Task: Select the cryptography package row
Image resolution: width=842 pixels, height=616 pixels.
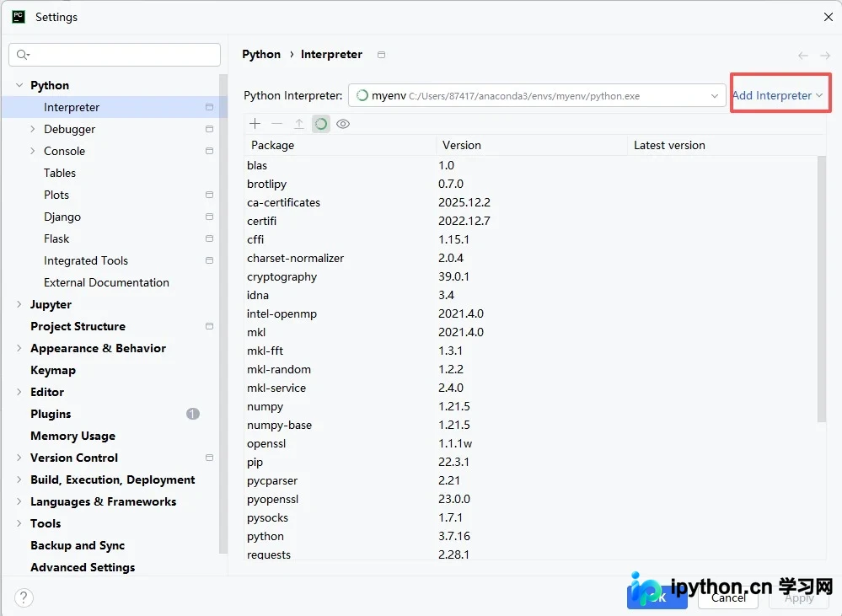Action: point(530,276)
